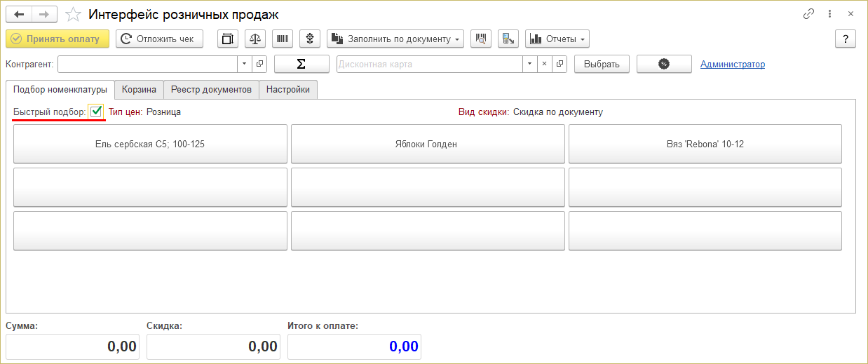Click the Розница price type text
The width and height of the screenshot is (868, 364).
coord(163,112)
